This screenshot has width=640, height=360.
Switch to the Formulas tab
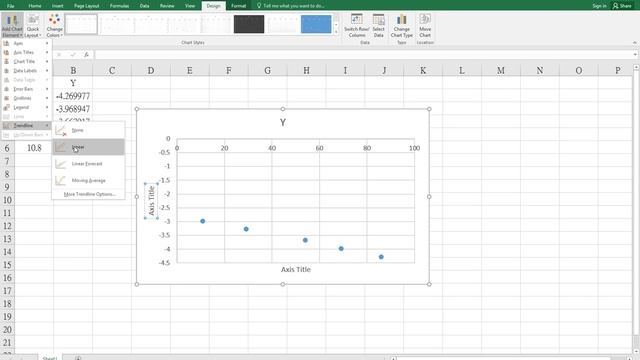point(119,6)
